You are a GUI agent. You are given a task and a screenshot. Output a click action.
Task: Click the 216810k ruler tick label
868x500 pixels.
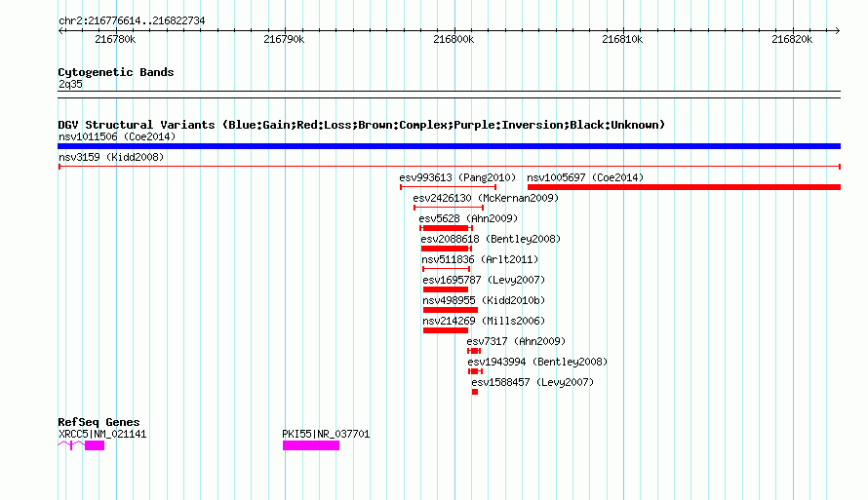click(622, 39)
